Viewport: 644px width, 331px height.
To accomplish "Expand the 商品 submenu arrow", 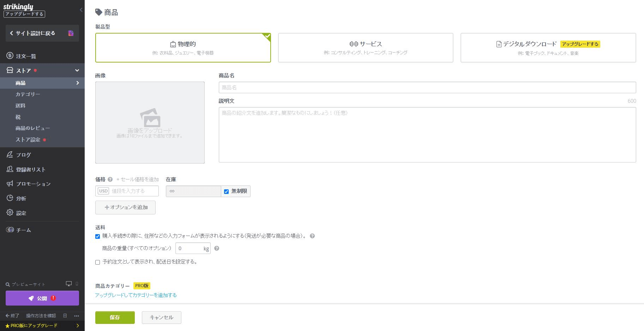I will point(78,83).
